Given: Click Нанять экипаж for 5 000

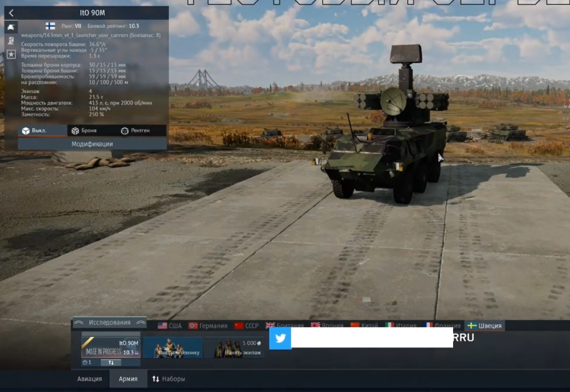Looking at the screenshot, I should (x=234, y=348).
